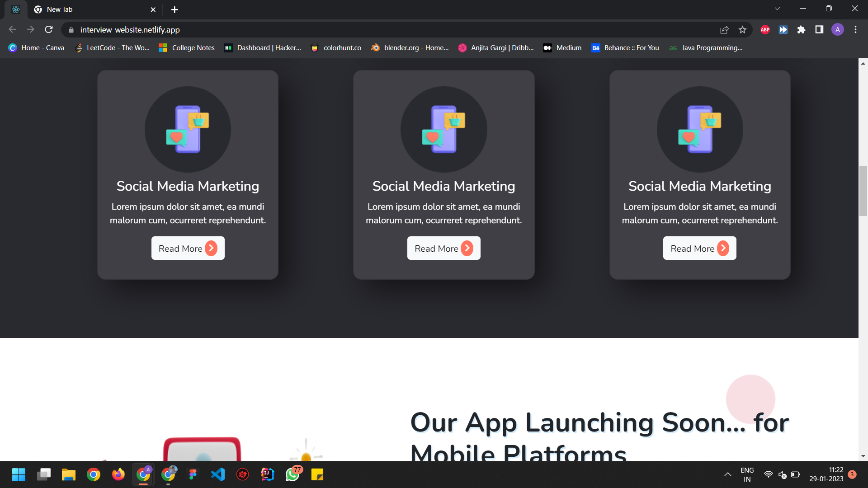868x488 pixels.
Task: Show hidden system tray icons
Action: 727,474
